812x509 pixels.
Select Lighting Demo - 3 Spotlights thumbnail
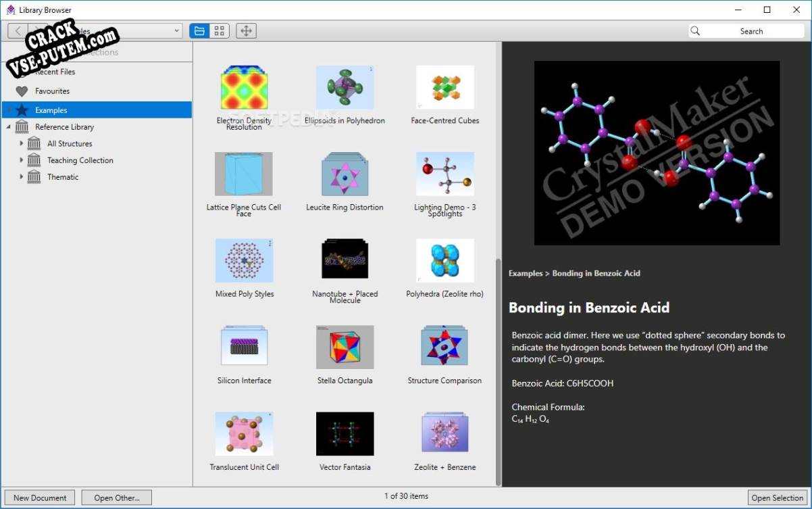[x=445, y=174]
